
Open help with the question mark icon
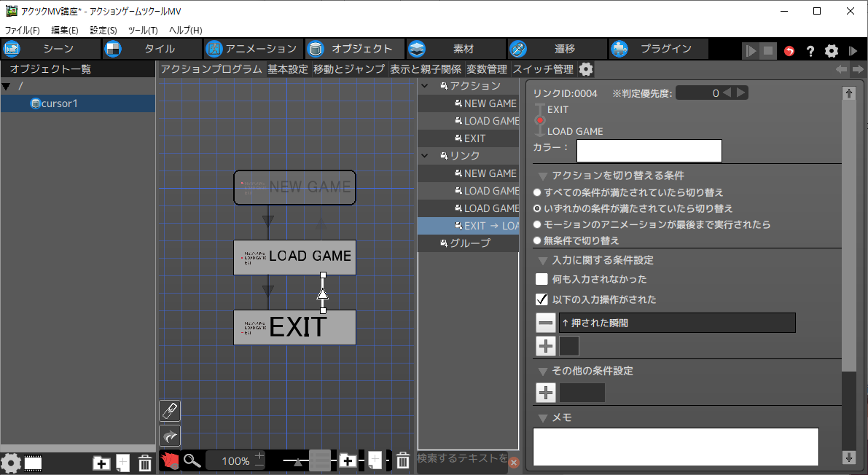click(810, 51)
